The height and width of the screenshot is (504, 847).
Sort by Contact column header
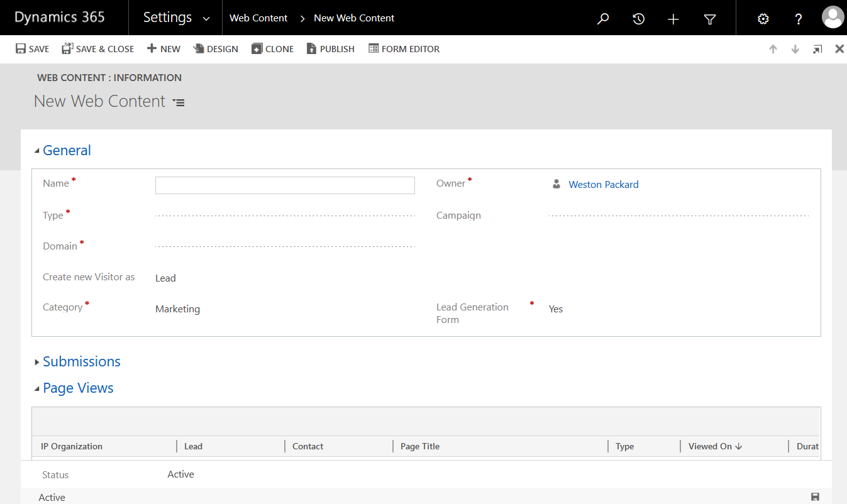pos(308,446)
